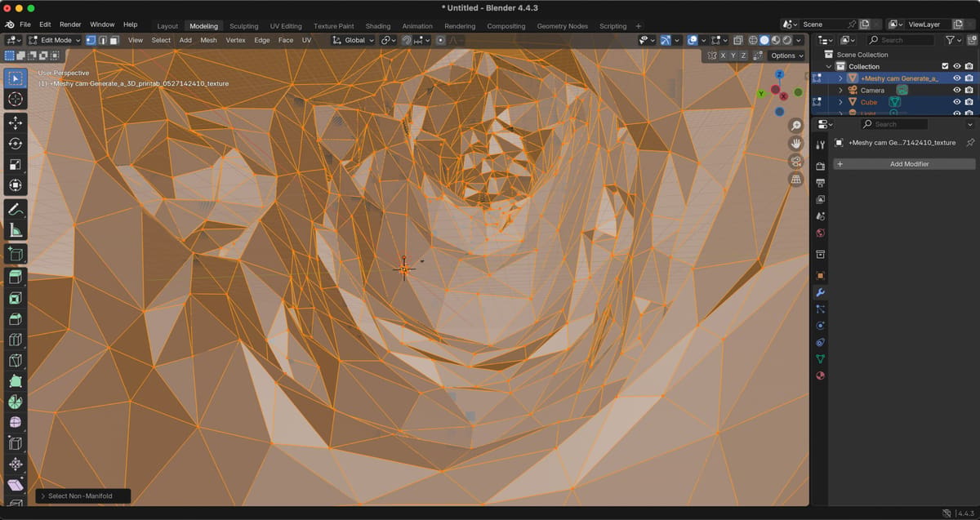Switch to wireframe viewport shading

click(753, 40)
